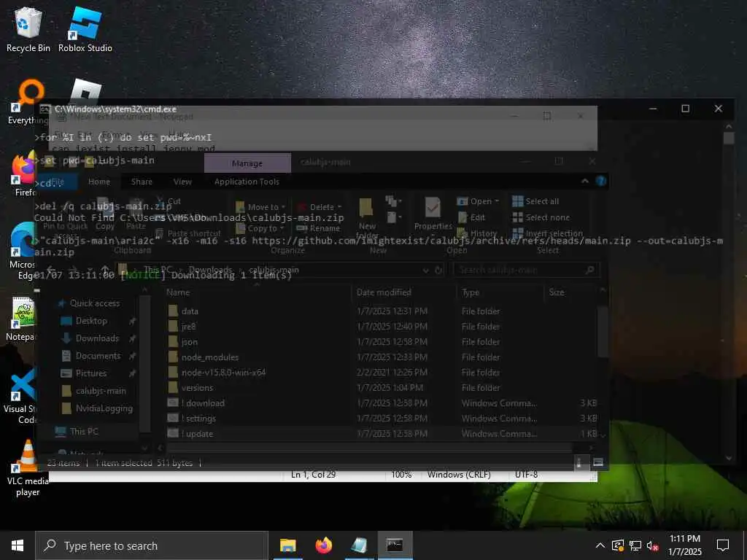Viewport: 747px width, 560px height.
Task: Click the Manage contextual tab in Explorer
Action: (247, 163)
